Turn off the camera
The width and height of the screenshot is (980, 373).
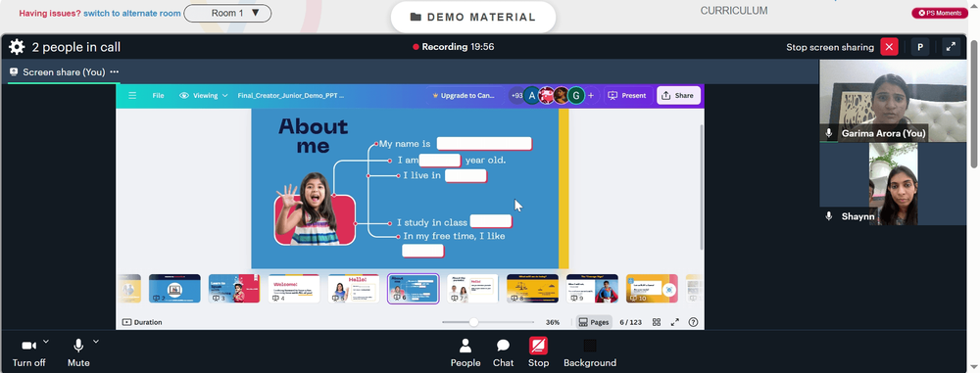click(x=28, y=353)
